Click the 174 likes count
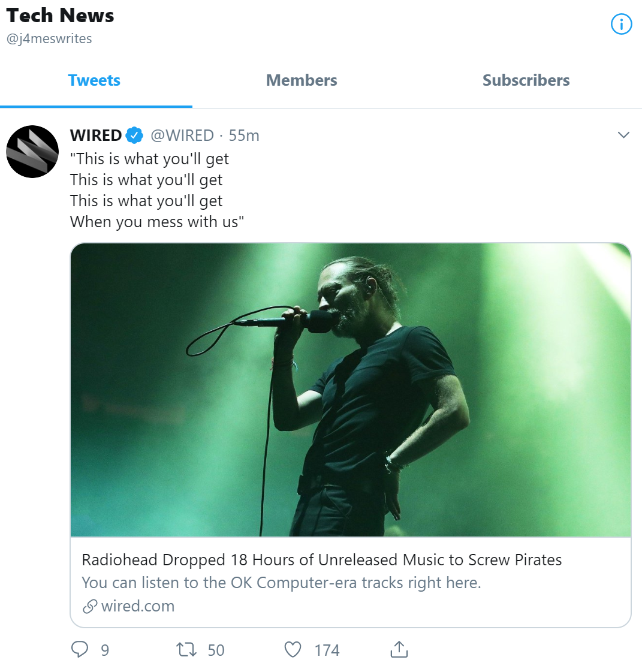 327,650
